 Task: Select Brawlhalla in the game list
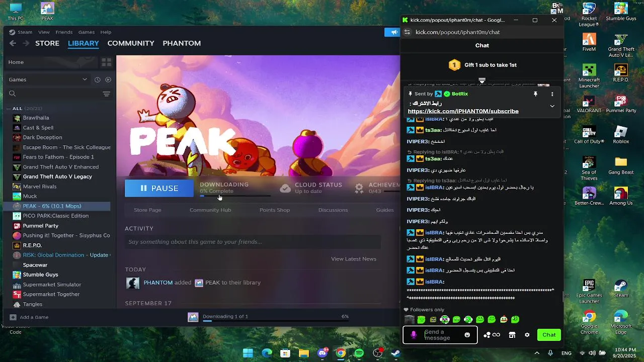tap(36, 118)
